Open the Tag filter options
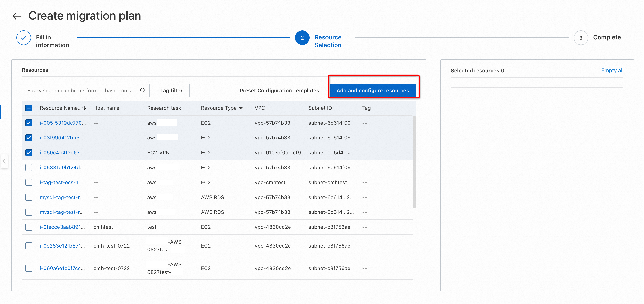This screenshot has width=644, height=304. [171, 90]
